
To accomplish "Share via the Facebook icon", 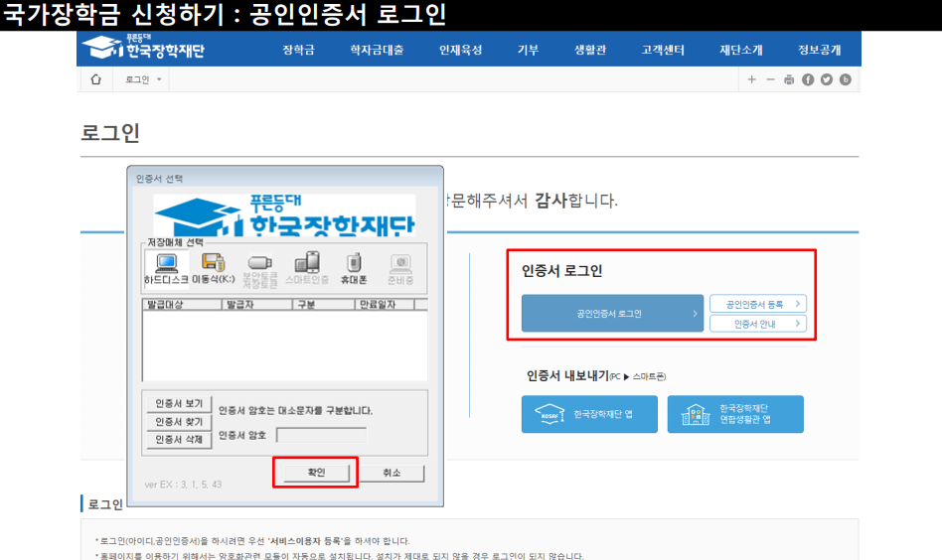I will [x=808, y=79].
